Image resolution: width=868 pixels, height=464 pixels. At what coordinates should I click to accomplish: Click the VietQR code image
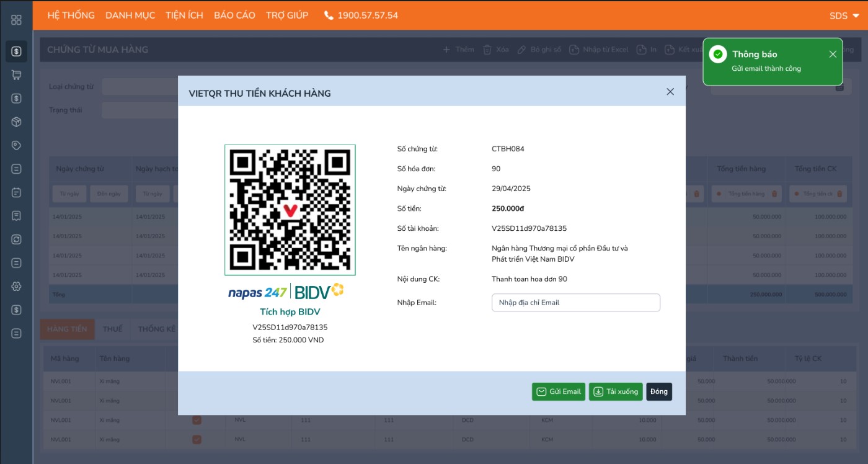tap(290, 210)
